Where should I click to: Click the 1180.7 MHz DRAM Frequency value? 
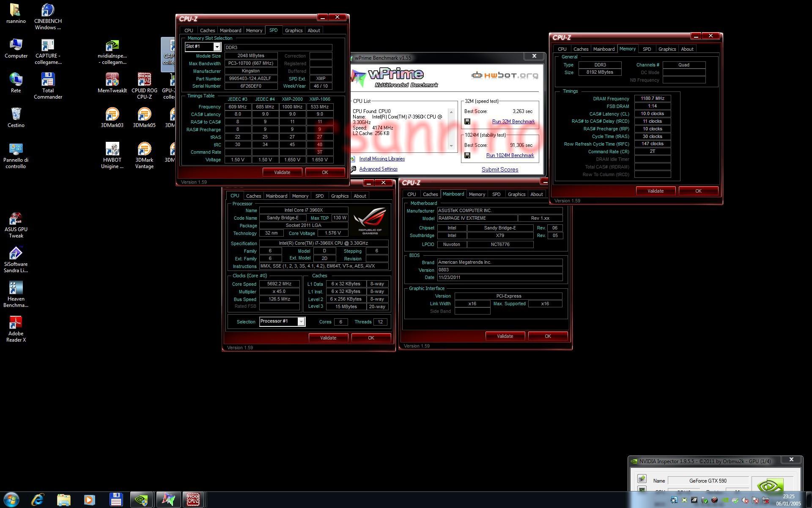pyautogui.click(x=652, y=99)
